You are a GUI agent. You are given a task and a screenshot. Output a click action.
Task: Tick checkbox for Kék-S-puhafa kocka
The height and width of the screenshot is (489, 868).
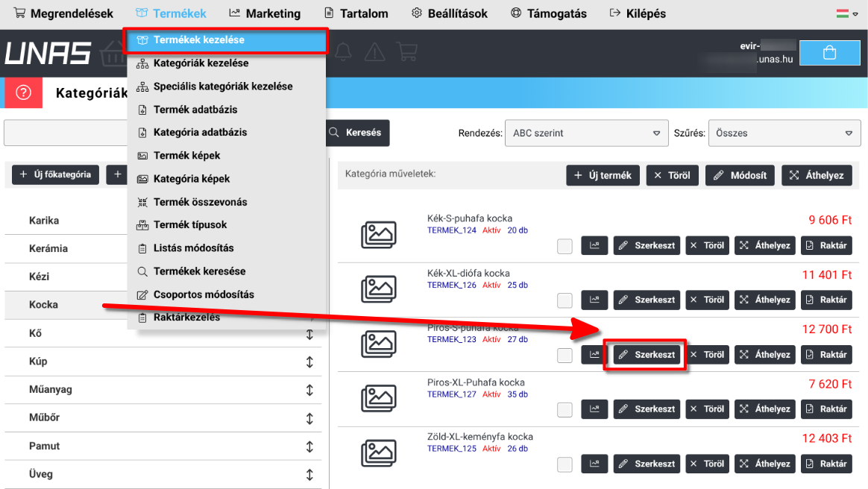564,246
